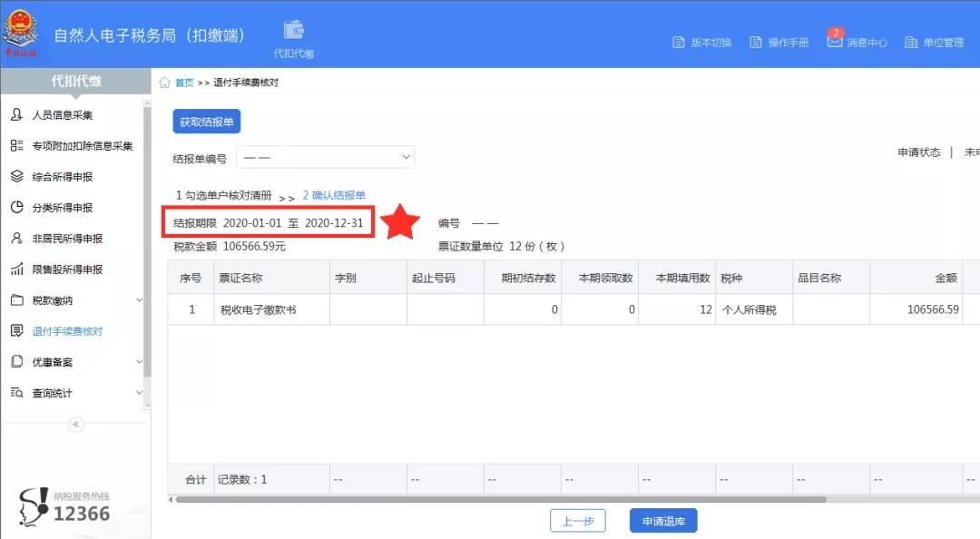Collapse the sidebar with the « arrow
Viewport: 980px width, 539px height.
76,424
